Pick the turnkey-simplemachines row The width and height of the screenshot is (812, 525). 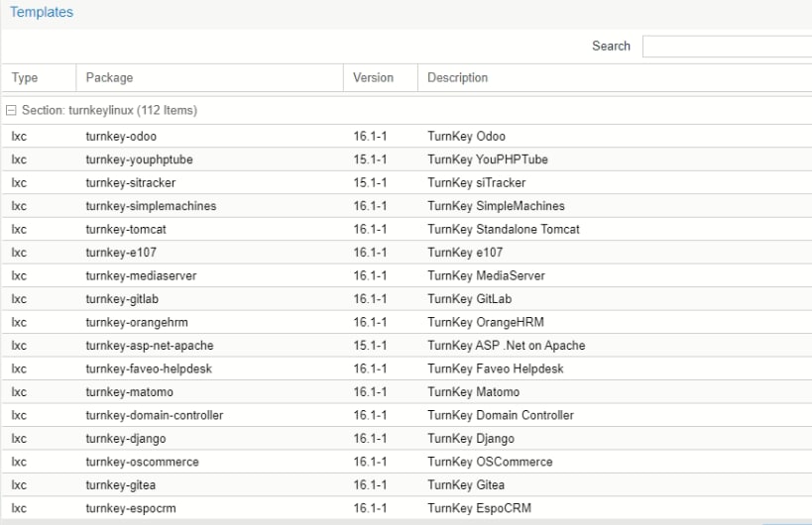click(151, 206)
